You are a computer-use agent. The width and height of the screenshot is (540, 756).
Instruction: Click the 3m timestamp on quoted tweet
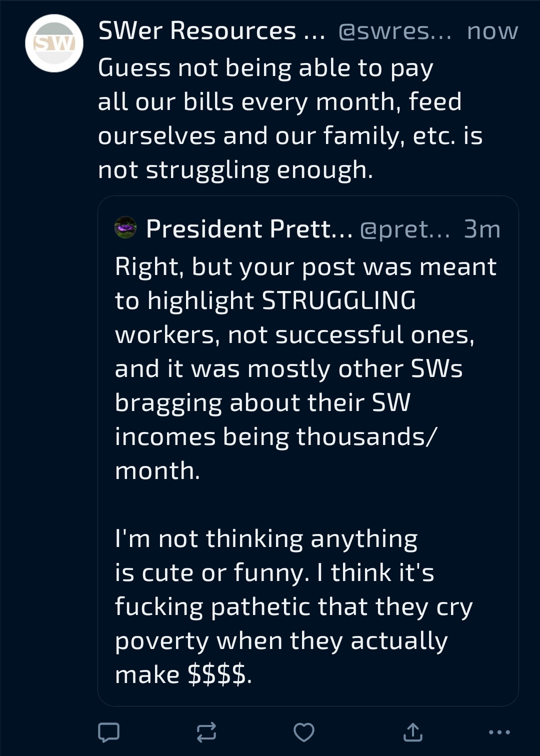point(482,229)
